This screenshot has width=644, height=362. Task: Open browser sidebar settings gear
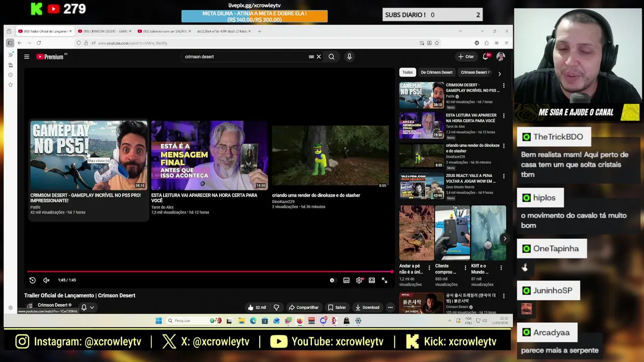pyautogui.click(x=11, y=308)
